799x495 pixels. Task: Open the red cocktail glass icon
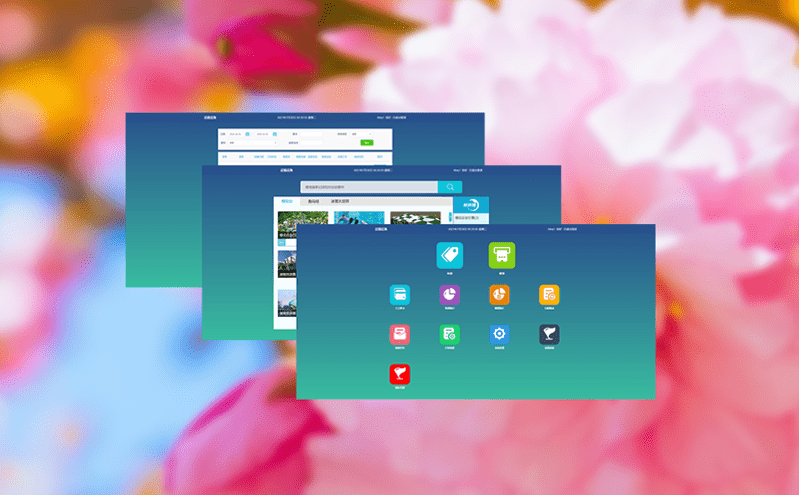click(x=400, y=374)
